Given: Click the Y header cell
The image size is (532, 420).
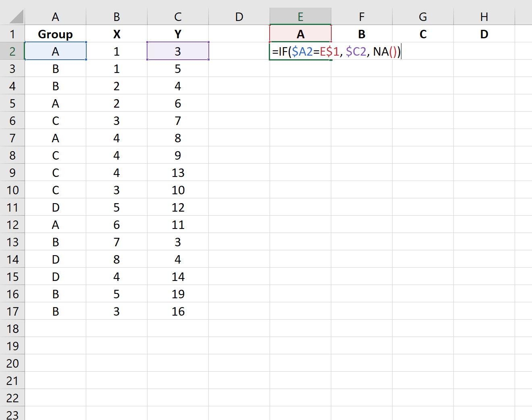Looking at the screenshot, I should [178, 34].
